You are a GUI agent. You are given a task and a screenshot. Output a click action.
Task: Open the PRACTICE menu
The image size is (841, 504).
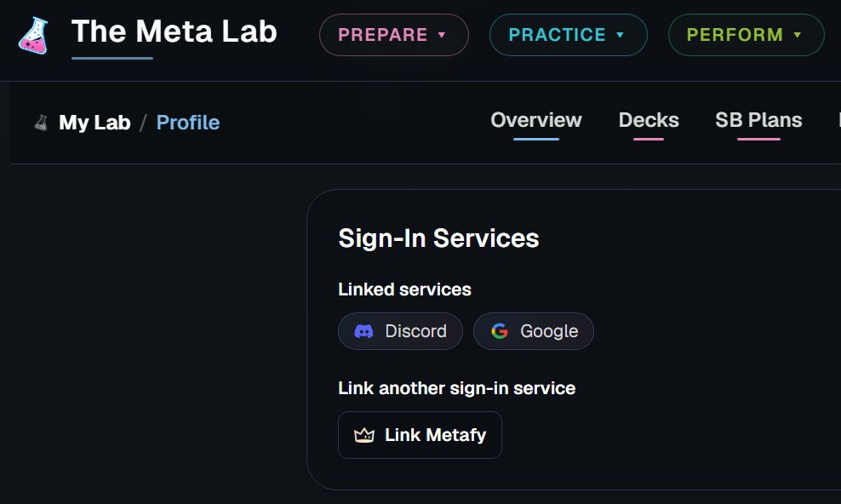click(x=569, y=35)
